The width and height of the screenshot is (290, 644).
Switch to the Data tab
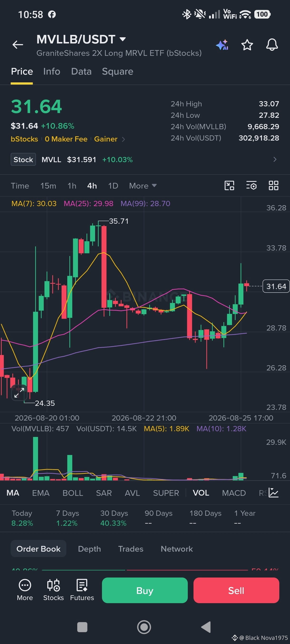click(81, 71)
